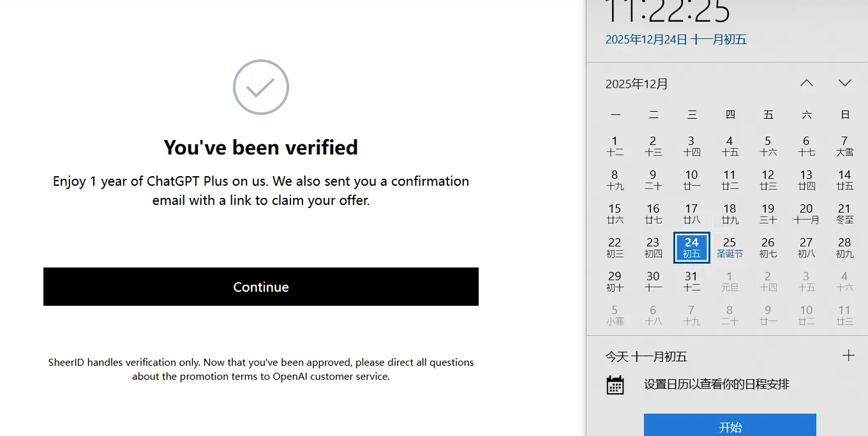Select January 1 元旦 in next month

[730, 282]
